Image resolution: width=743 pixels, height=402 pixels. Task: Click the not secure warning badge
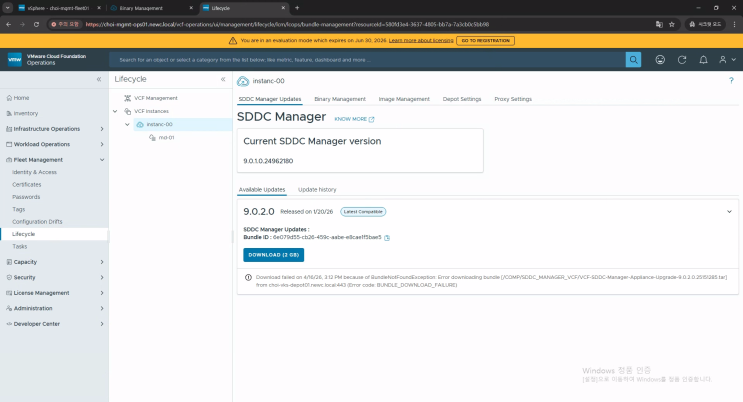[x=65, y=24]
